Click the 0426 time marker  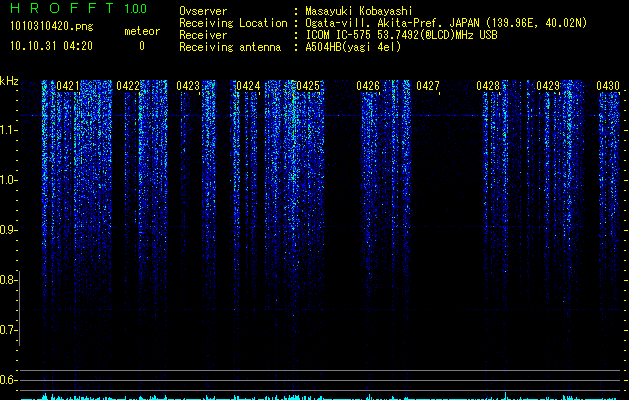pyautogui.click(x=368, y=86)
